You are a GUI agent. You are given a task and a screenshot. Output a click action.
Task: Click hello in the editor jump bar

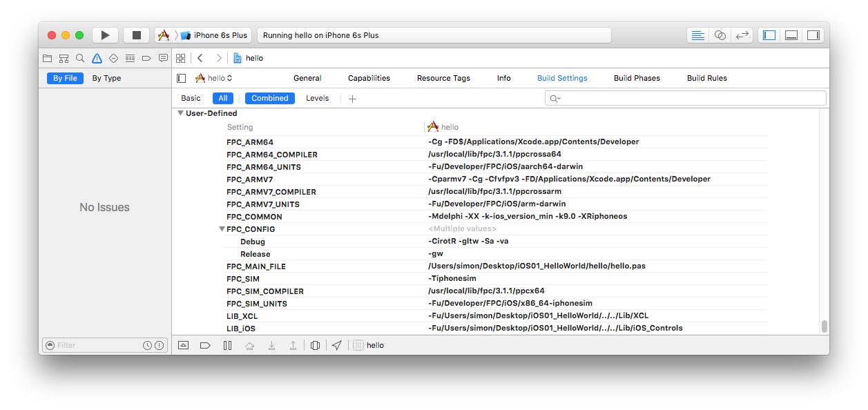249,58
